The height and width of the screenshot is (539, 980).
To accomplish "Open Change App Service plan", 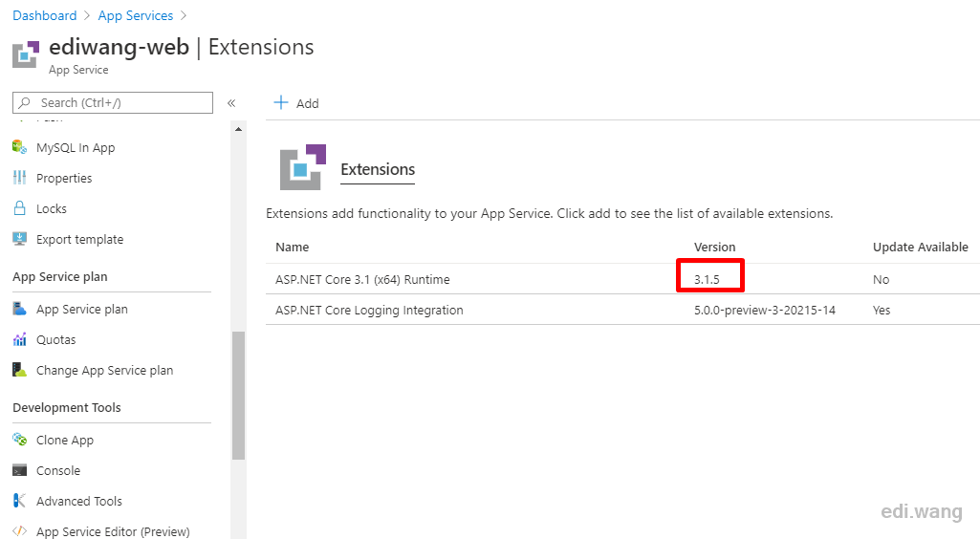I will tap(104, 371).
